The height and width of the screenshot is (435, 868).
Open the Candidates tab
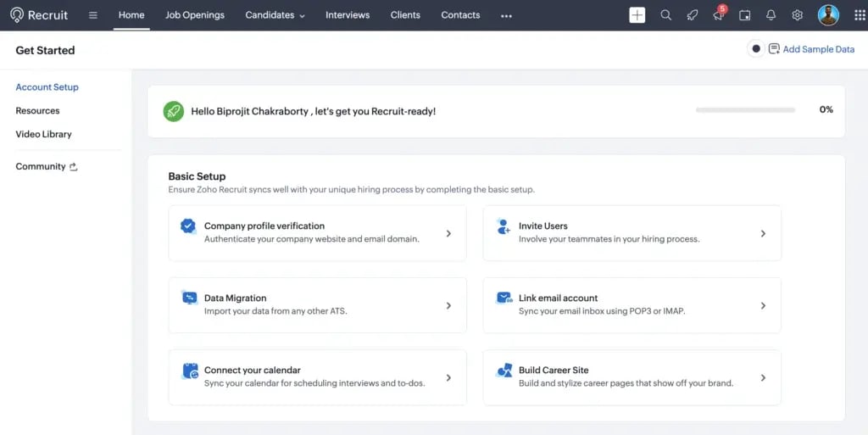[270, 15]
